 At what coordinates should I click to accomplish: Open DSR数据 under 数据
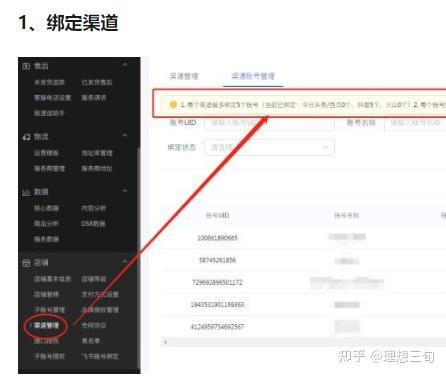point(93,223)
